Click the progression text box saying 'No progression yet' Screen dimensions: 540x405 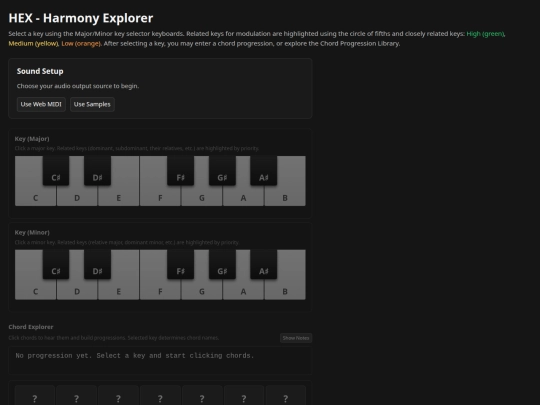(x=160, y=360)
